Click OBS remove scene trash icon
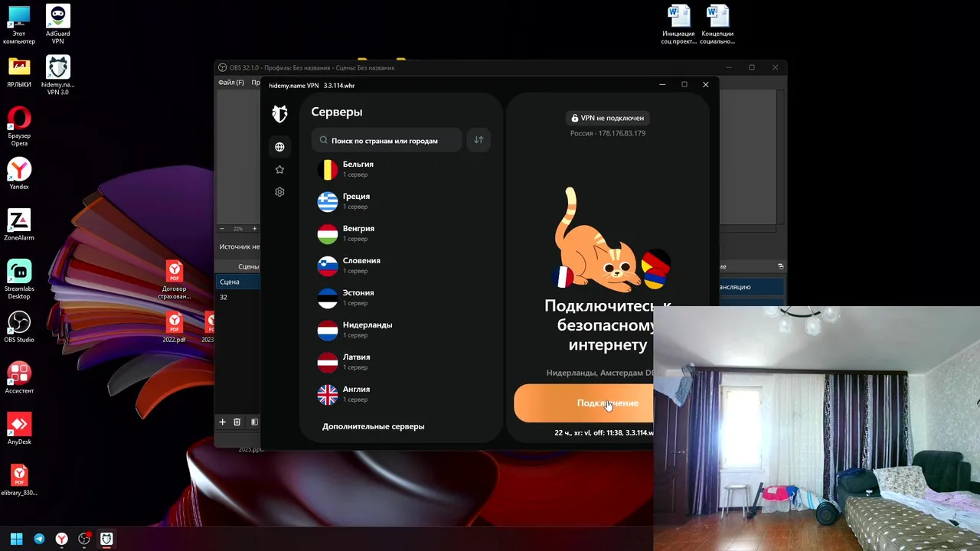Viewport: 980px width, 551px height. click(x=237, y=422)
